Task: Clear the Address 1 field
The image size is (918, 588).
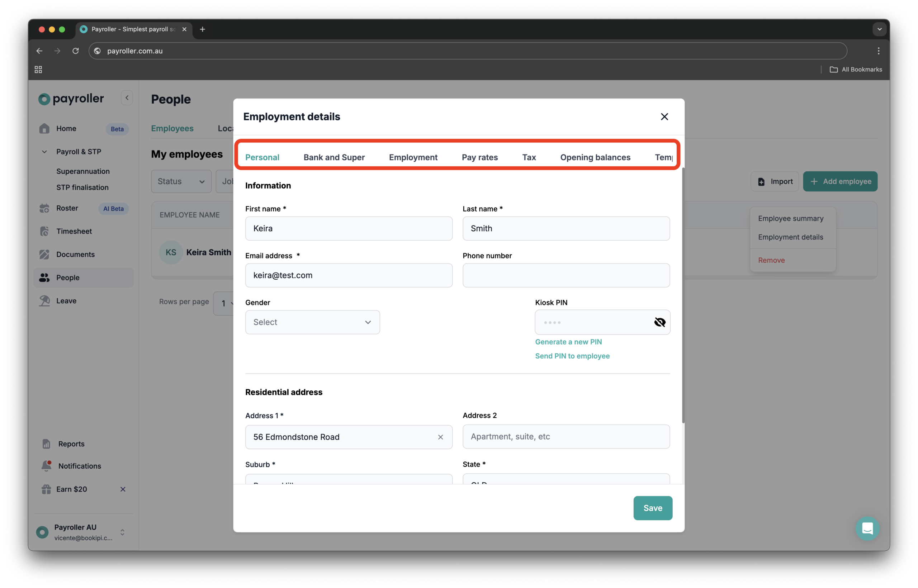Action: tap(441, 437)
